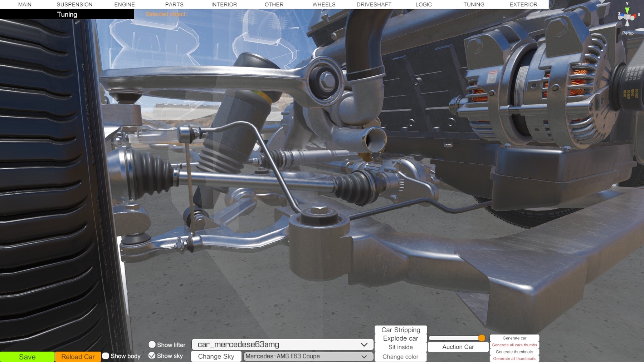Toggle the Persp projection label

click(x=628, y=33)
